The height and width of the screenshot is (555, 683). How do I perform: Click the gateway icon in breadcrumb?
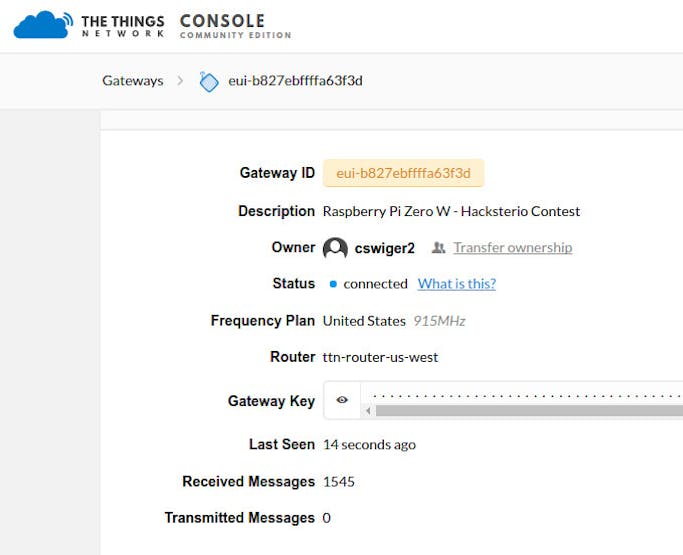click(x=209, y=82)
